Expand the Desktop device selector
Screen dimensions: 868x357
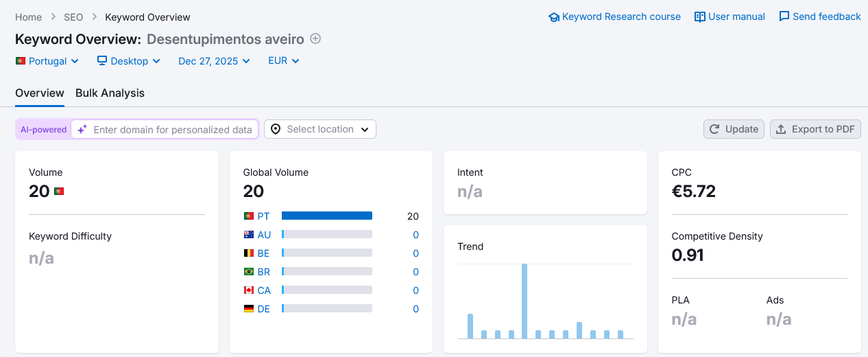click(x=129, y=61)
